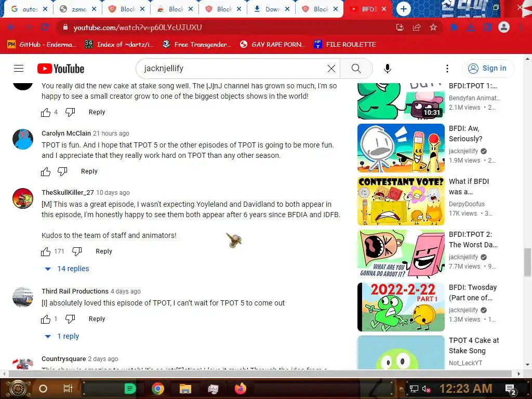Image resolution: width=532 pixels, height=399 pixels.
Task: Expand the 1 reply thread
Action: click(62, 336)
